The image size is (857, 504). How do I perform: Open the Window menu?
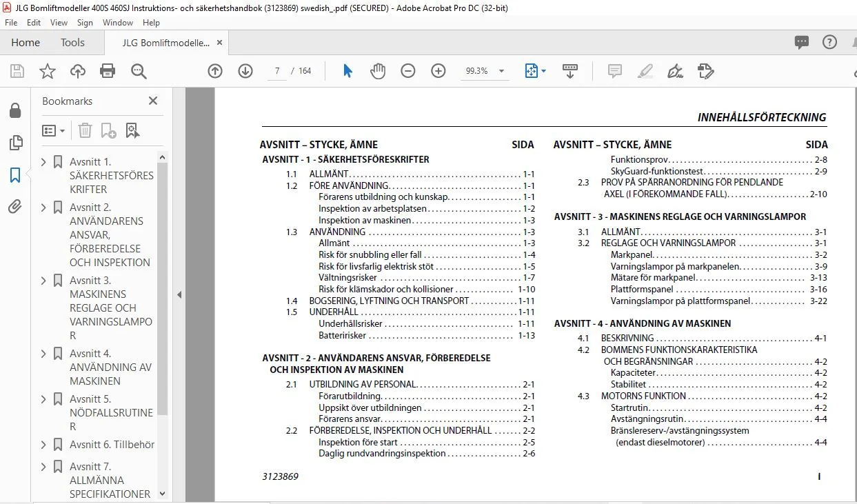[118, 23]
